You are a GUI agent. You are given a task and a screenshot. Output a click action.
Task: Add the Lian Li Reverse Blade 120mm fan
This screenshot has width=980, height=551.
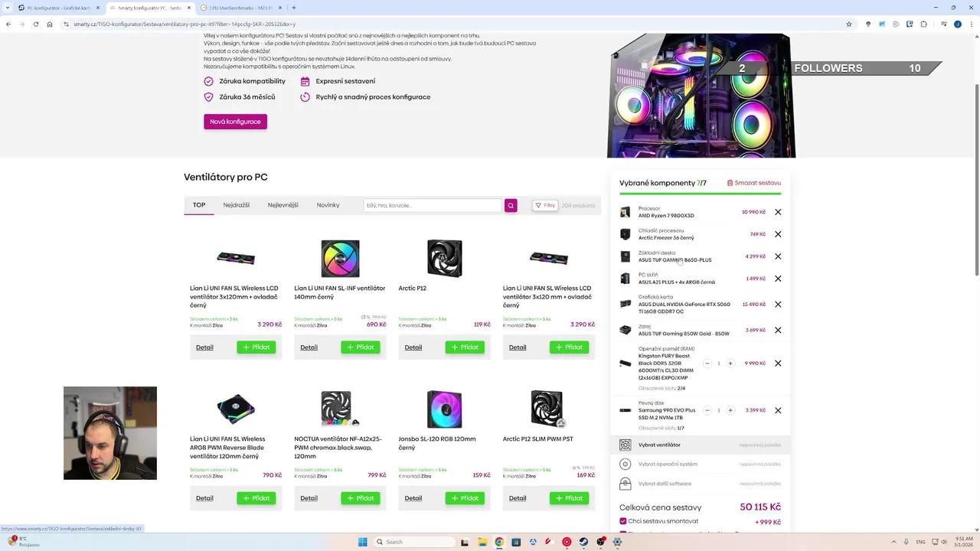(256, 498)
